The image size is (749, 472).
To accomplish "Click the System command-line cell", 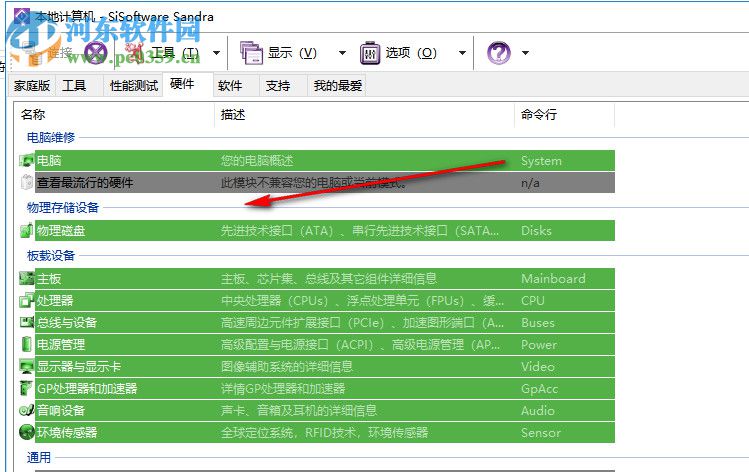I will tap(541, 161).
